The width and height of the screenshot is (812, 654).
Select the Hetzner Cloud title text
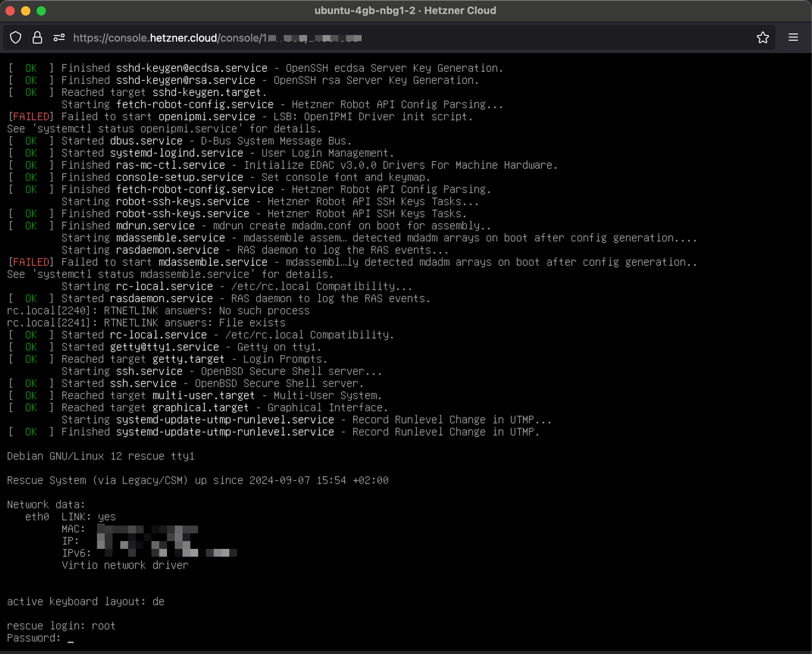(459, 11)
